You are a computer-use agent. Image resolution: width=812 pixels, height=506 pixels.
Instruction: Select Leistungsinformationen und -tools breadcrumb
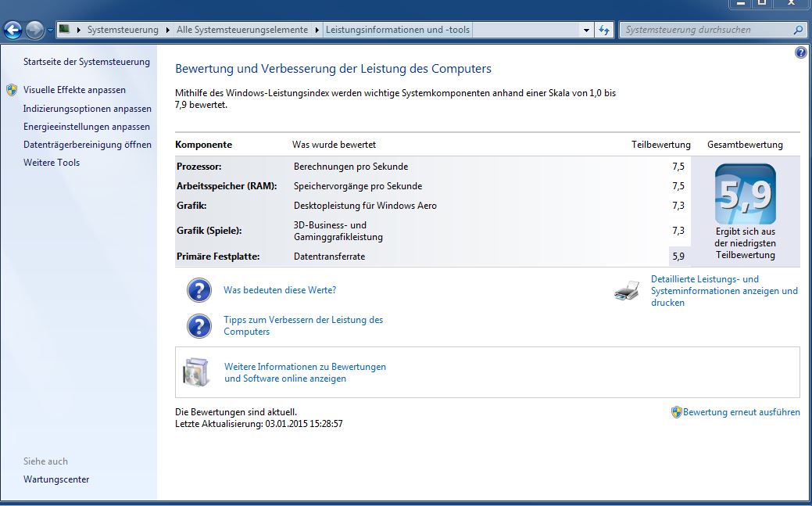coord(398,30)
